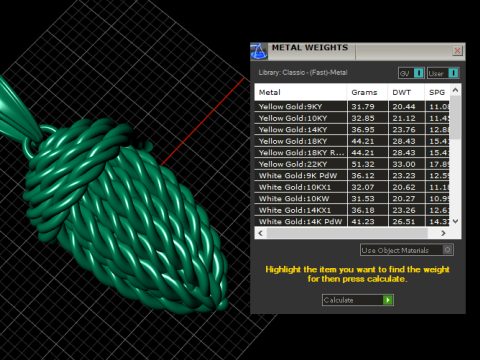Select the Yellow Gold:14KY row
This screenshot has width=480, height=360.
coord(352,130)
